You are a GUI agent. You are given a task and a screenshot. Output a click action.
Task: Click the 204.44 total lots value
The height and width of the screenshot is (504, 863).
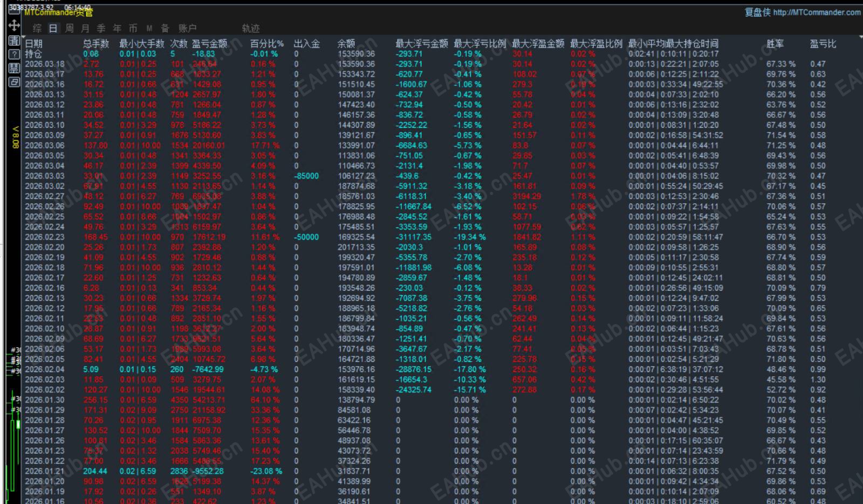95,472
